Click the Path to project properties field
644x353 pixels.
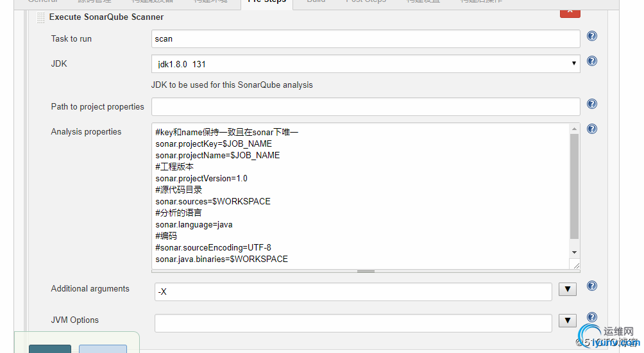366,106
